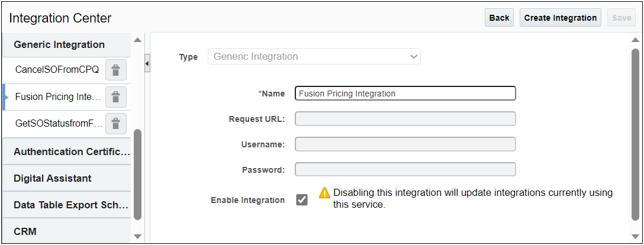Expand the Authentication Certificates section

[x=71, y=151]
